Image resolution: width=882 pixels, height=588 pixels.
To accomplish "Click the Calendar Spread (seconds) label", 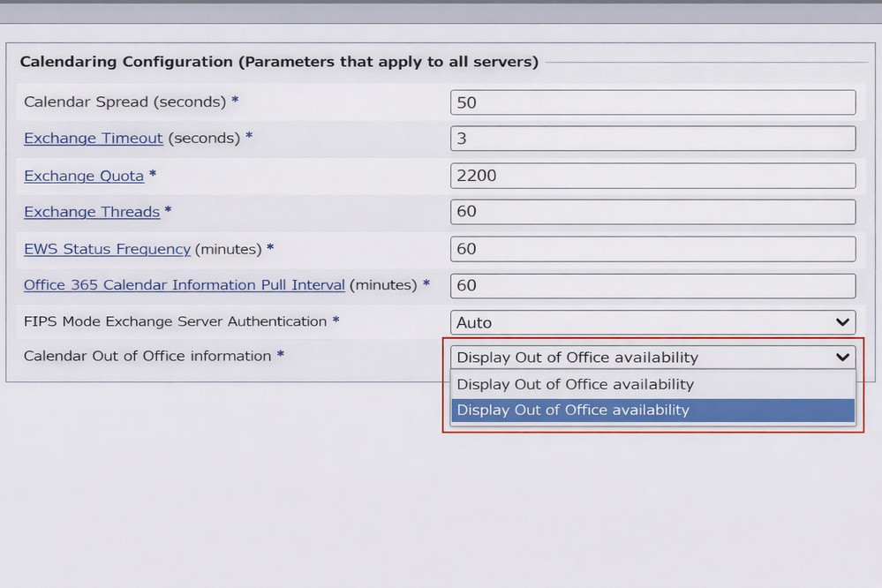I will [x=124, y=102].
